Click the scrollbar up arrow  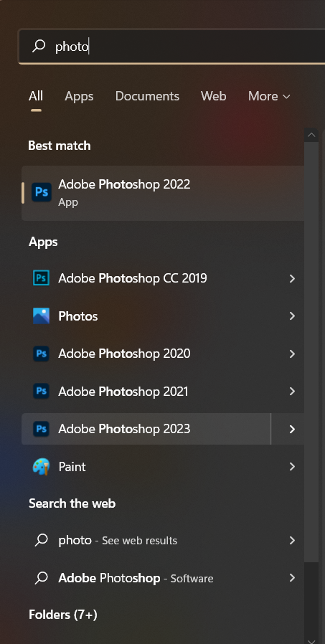pyautogui.click(x=311, y=135)
